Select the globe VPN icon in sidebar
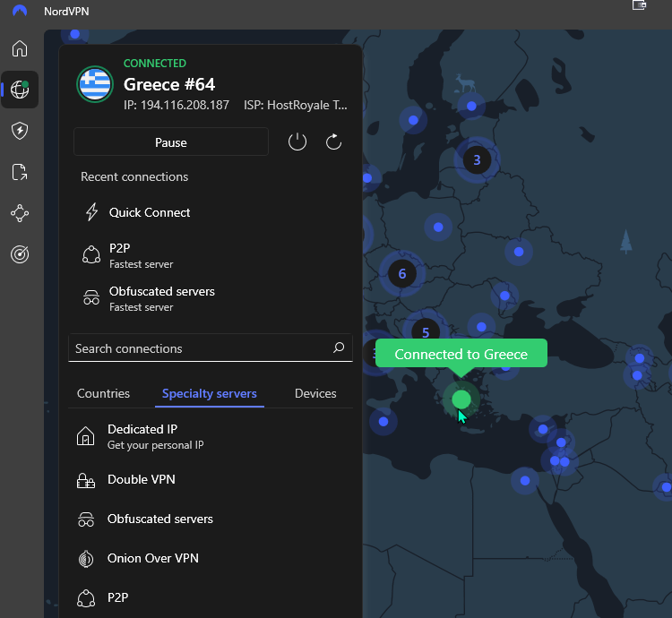This screenshot has width=672, height=618. click(20, 90)
